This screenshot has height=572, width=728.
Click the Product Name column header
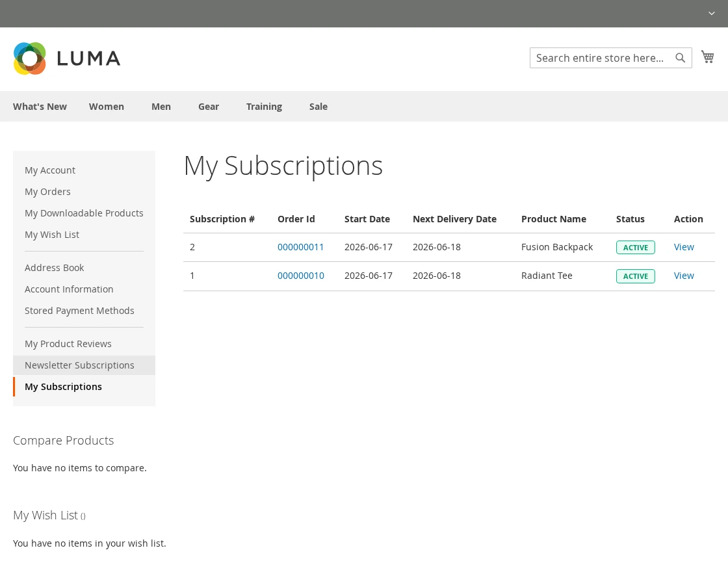click(553, 219)
